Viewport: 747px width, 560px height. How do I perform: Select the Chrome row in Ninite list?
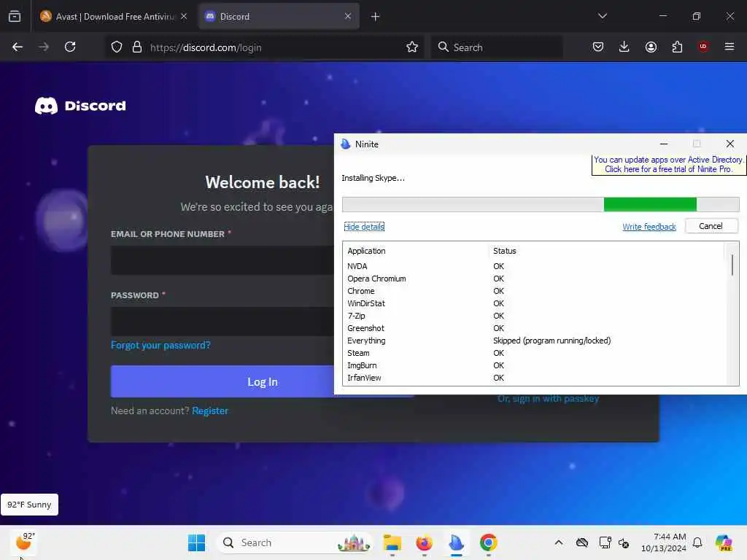coord(535,291)
